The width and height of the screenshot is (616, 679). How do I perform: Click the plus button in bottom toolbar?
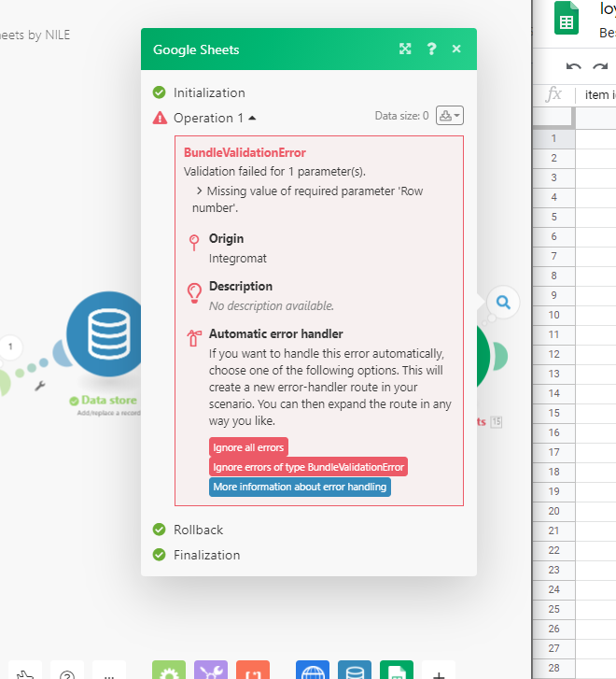pyautogui.click(x=439, y=671)
